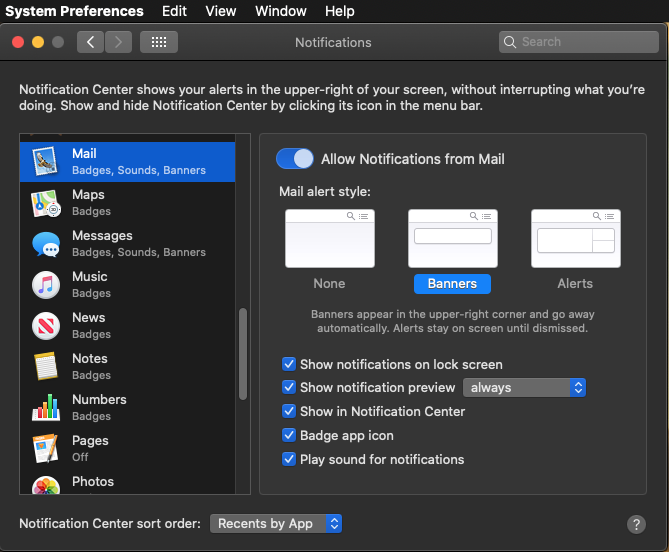Click the Numbers chart icon
The height and width of the screenshot is (552, 669).
[x=46, y=407]
